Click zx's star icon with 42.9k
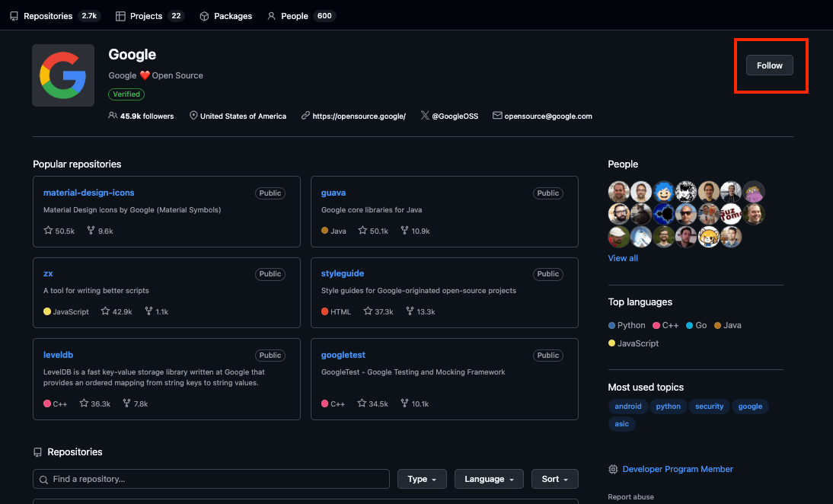This screenshot has width=833, height=504. pyautogui.click(x=105, y=311)
